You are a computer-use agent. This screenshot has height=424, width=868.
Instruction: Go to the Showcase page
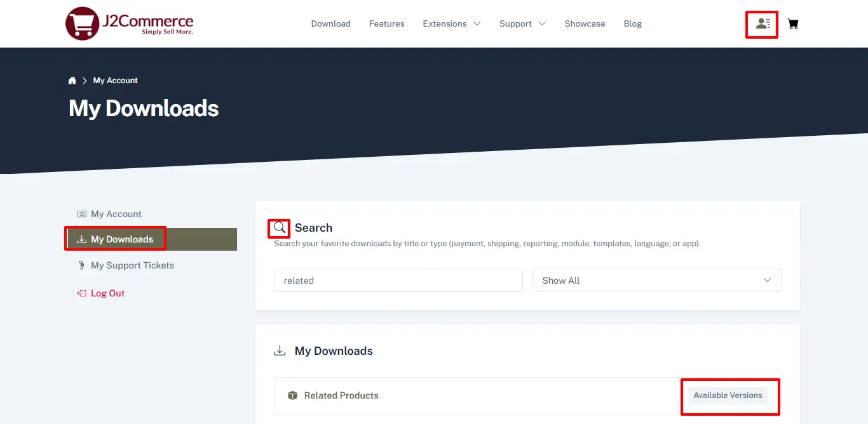point(585,23)
